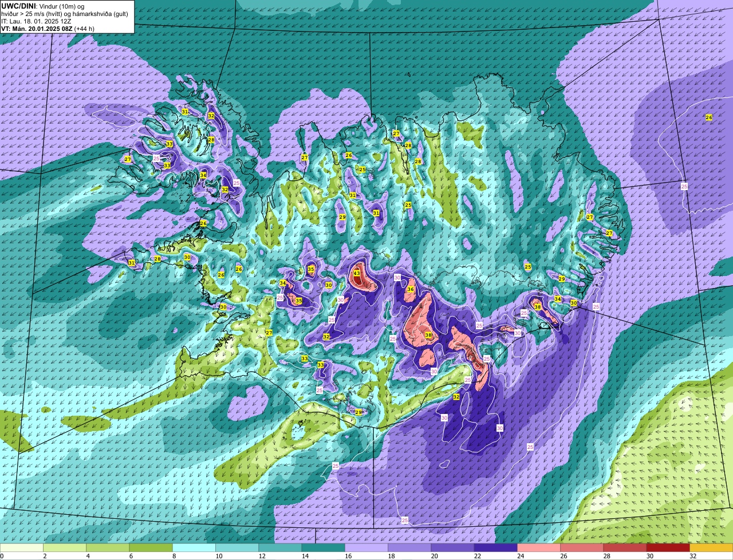Click the 14–16 m/s dark teal legend swatch

(324, 547)
